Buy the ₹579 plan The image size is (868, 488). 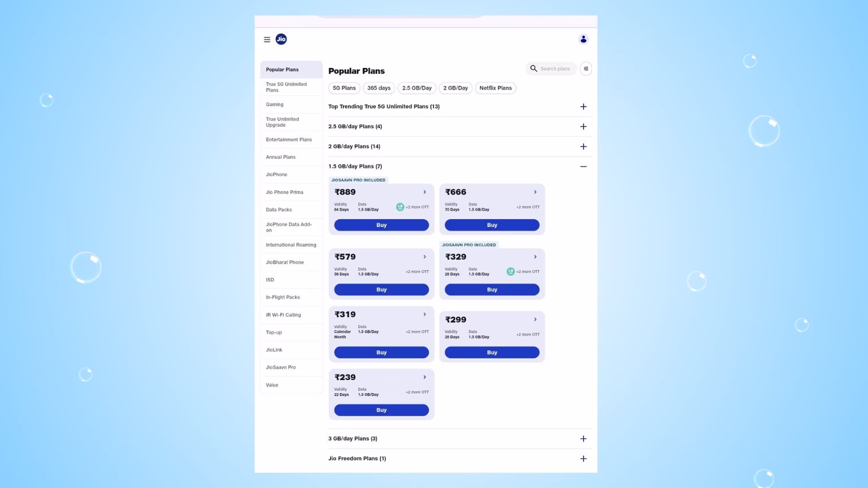(381, 290)
